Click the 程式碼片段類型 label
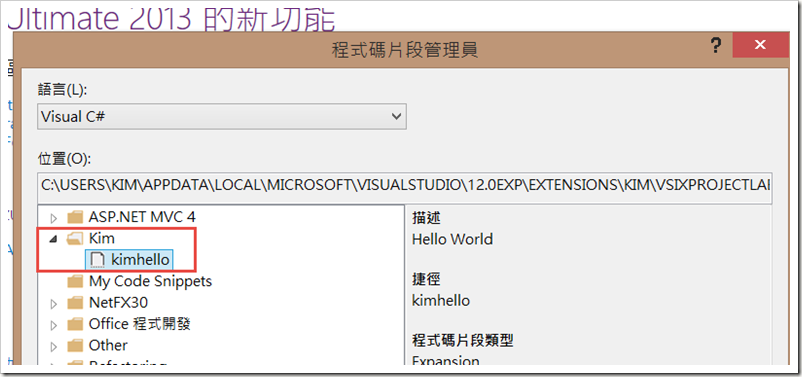 [462, 340]
